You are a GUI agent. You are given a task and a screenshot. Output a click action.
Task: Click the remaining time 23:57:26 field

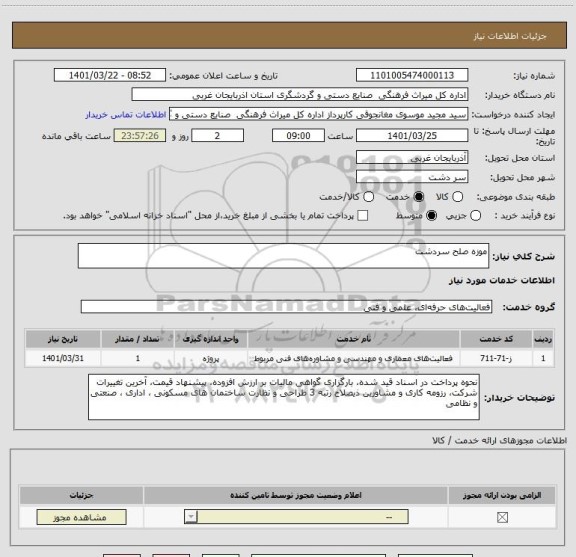coord(140,136)
